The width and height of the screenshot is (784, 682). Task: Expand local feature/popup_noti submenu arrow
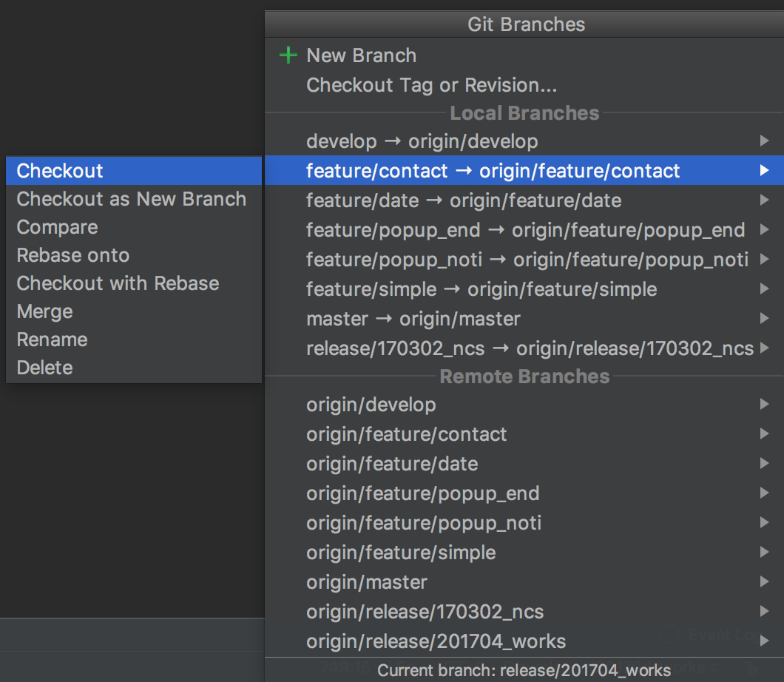[x=764, y=259]
